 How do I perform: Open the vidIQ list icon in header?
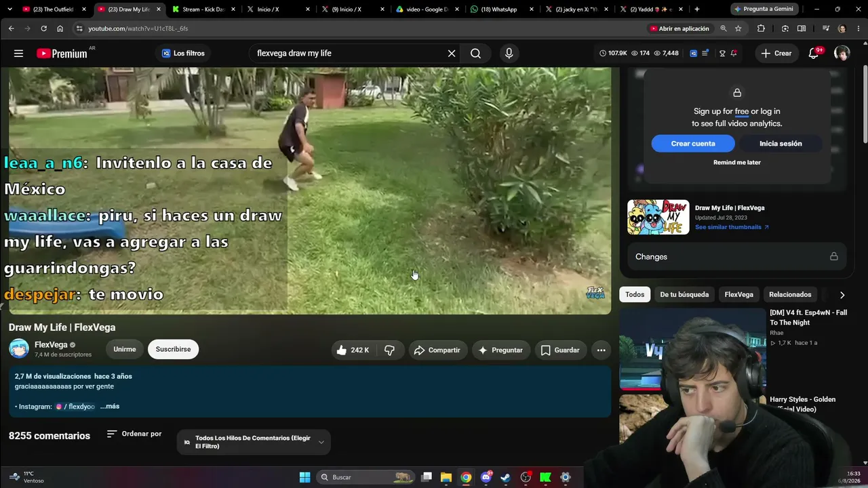coord(705,54)
